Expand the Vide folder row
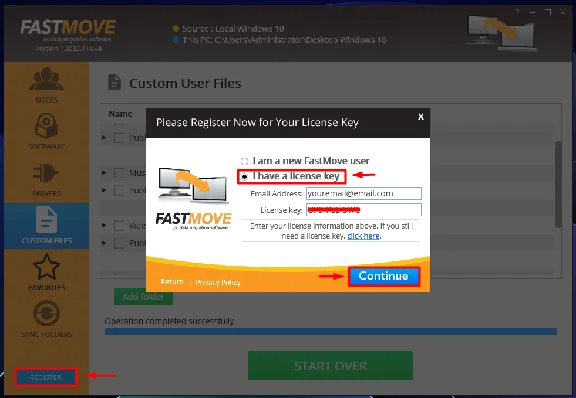The image size is (576, 398). (104, 225)
